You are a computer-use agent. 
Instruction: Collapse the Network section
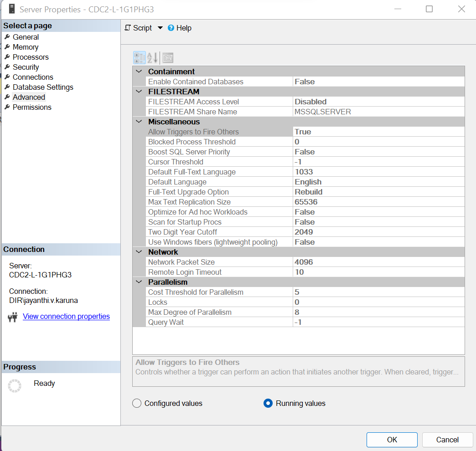(139, 252)
